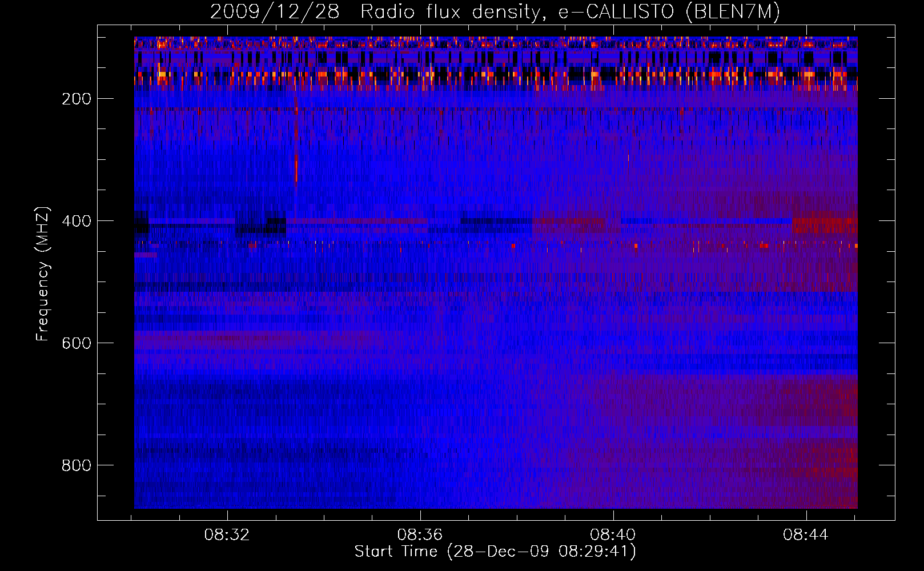Click the Frequency (MHZ) axis title
Screen dimensions: 924x571
click(43, 274)
